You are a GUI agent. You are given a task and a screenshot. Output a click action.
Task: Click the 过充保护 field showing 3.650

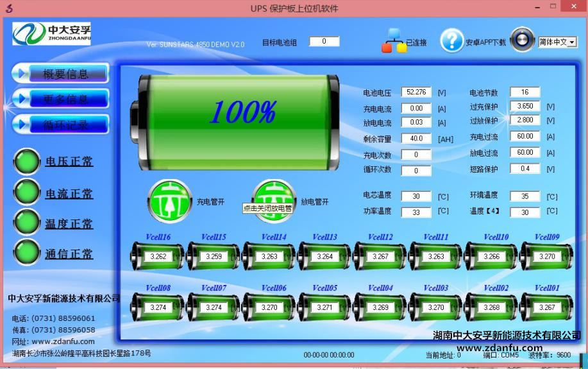525,106
